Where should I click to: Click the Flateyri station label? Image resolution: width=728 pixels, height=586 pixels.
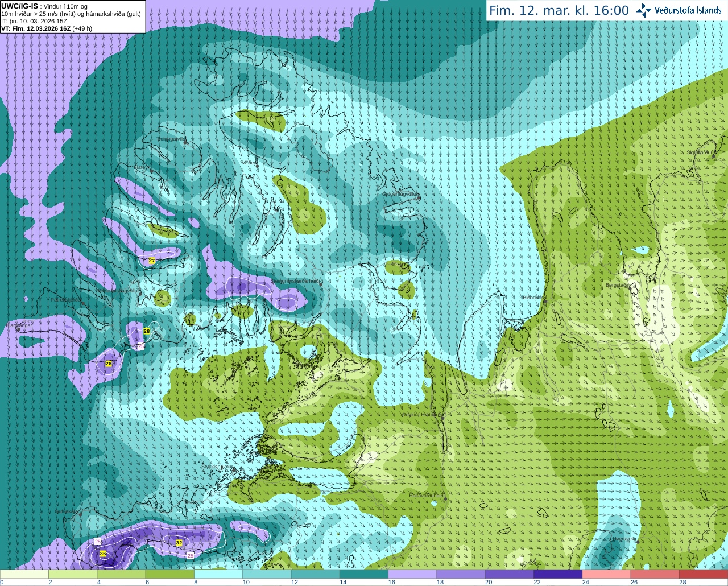[x=142, y=167]
